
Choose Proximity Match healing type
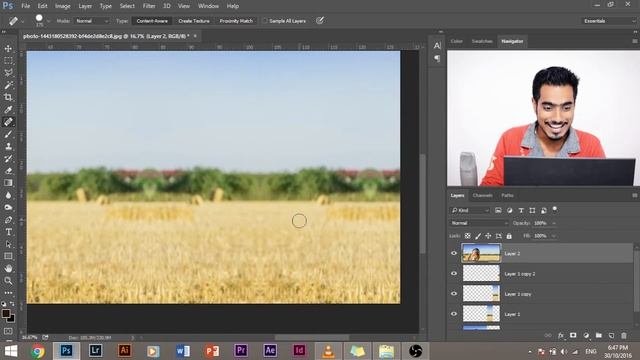tap(236, 21)
